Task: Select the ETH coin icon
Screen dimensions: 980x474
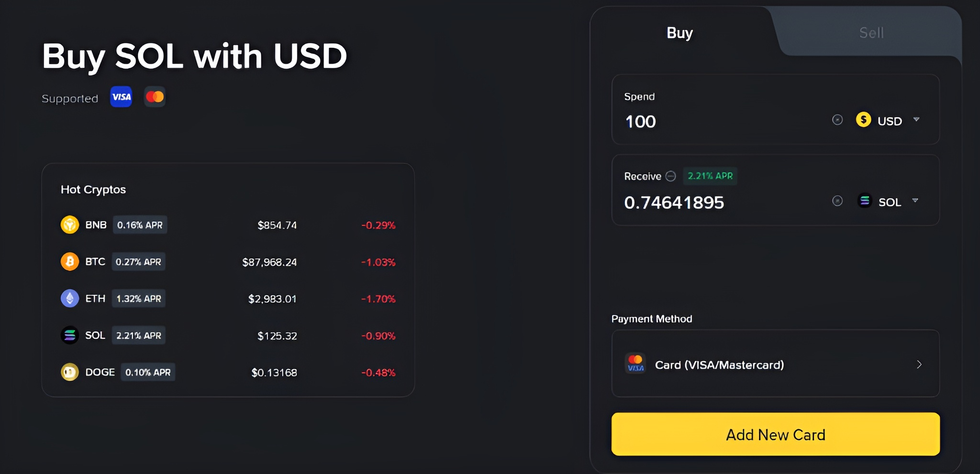Action: pos(70,298)
